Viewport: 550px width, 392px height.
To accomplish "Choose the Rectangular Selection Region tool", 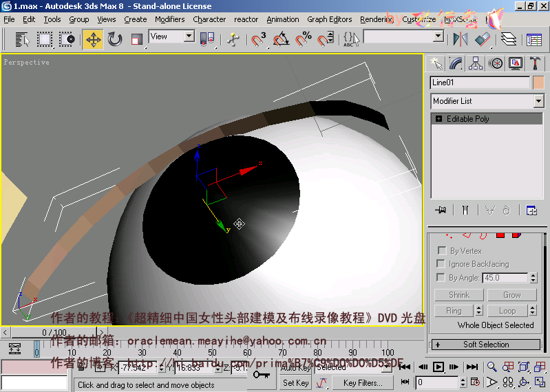I will (45, 39).
